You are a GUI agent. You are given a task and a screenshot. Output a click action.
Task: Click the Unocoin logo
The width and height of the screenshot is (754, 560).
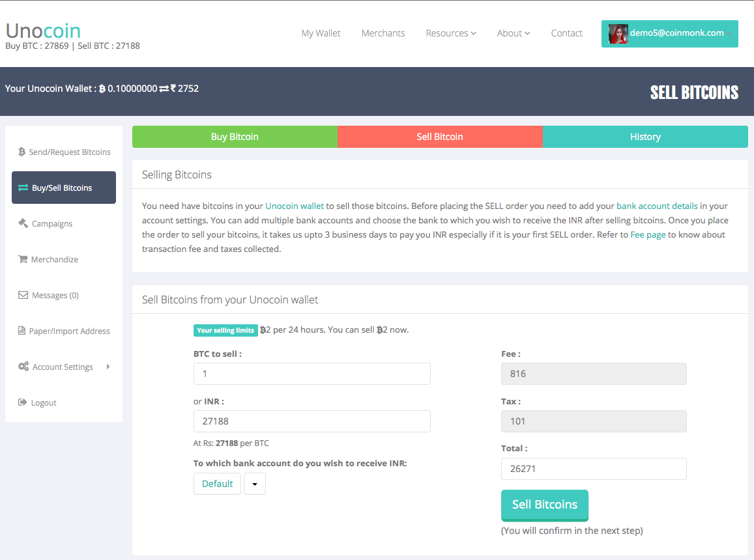(x=43, y=31)
